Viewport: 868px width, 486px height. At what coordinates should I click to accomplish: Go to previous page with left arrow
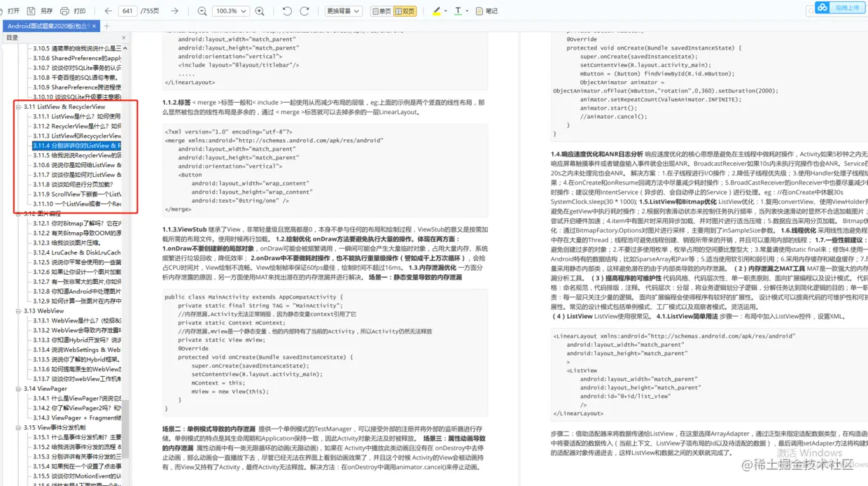[108, 11]
